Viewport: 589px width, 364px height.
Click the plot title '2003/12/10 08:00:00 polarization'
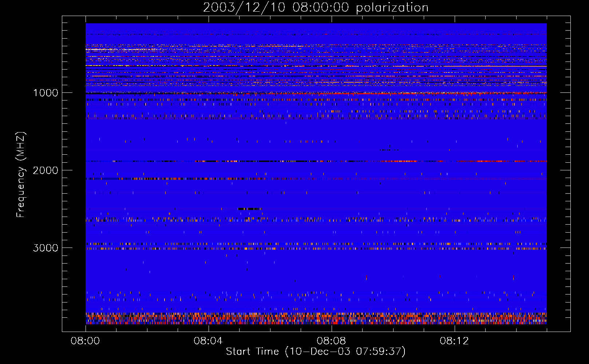click(316, 8)
